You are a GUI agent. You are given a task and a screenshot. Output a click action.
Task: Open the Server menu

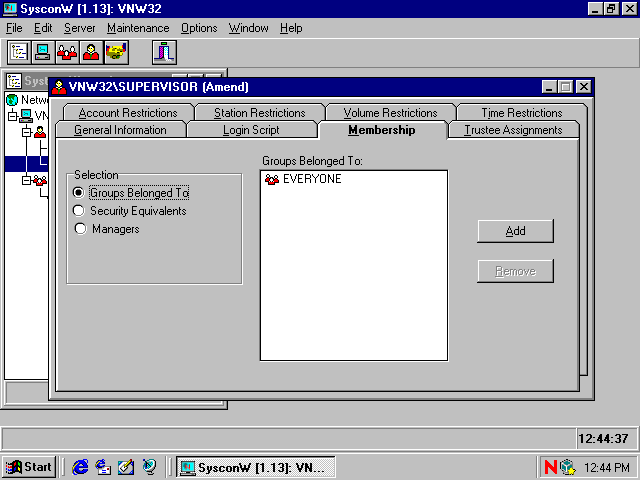click(80, 28)
